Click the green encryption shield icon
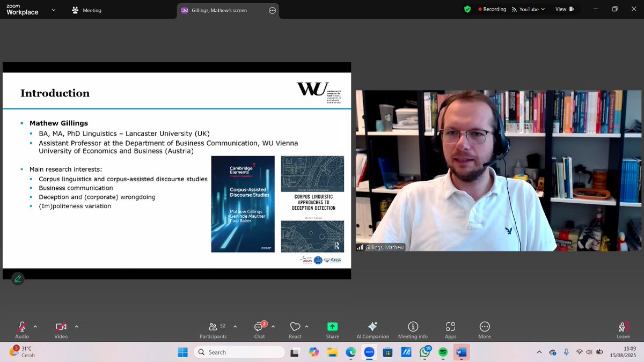The image size is (644, 362). pos(467,9)
